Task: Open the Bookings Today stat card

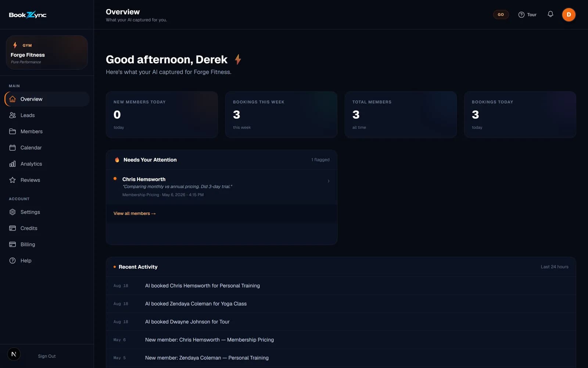Action: [x=520, y=114]
